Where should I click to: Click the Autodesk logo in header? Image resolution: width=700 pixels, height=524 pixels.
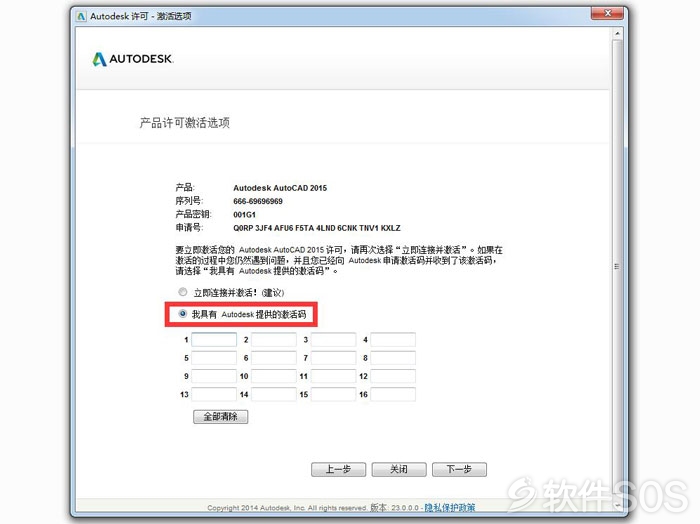pos(133,59)
